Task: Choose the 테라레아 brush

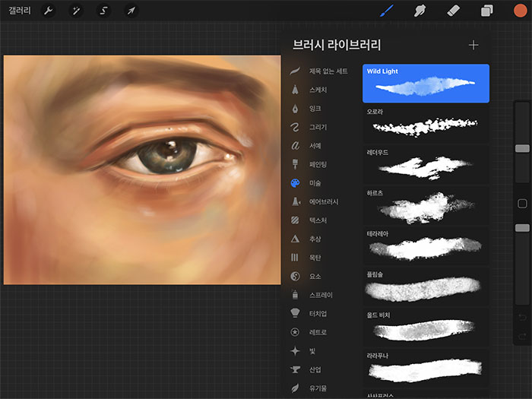Action: 426,246
